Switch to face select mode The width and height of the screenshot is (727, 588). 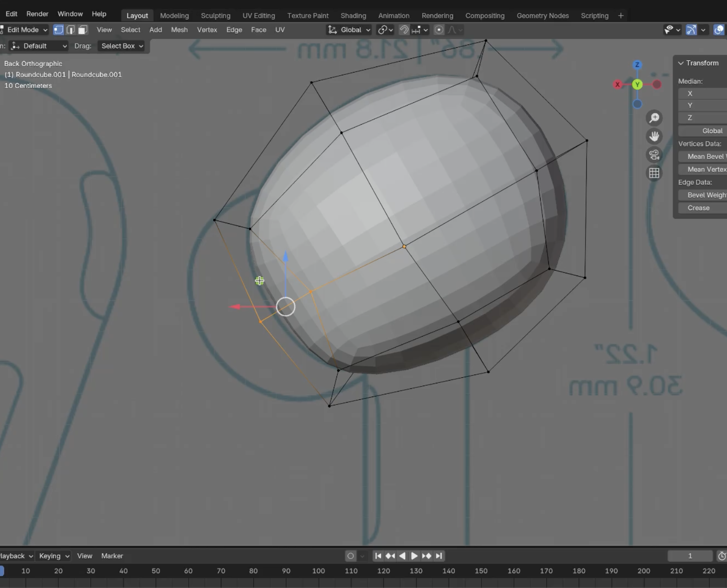pos(82,30)
